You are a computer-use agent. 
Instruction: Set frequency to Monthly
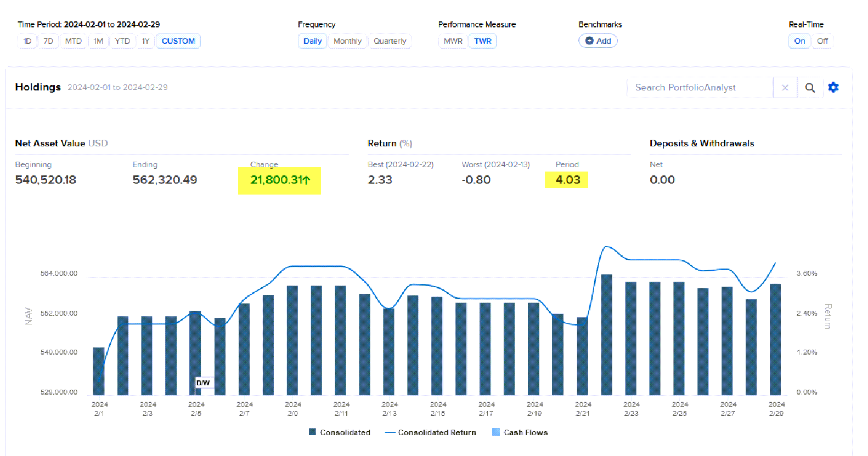coord(347,41)
